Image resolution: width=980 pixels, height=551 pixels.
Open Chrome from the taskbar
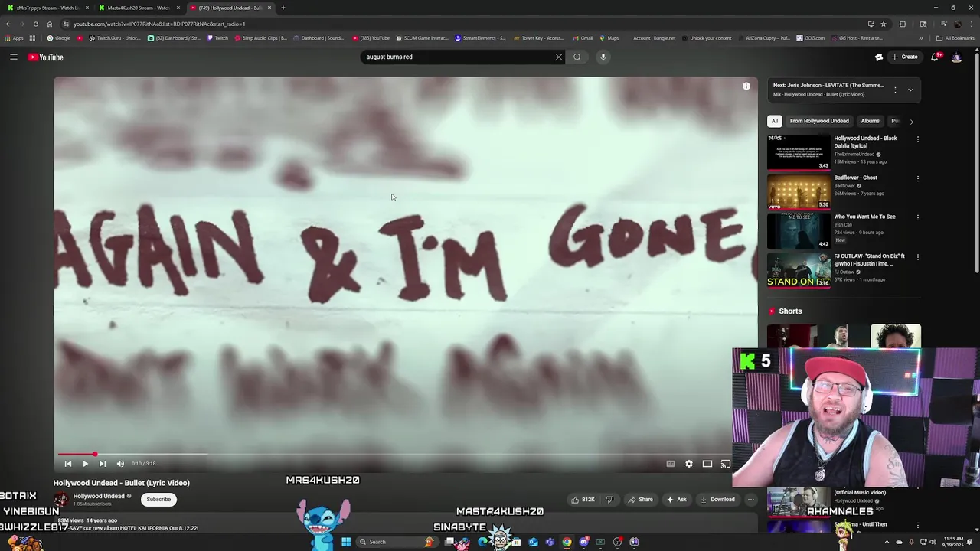(567, 542)
